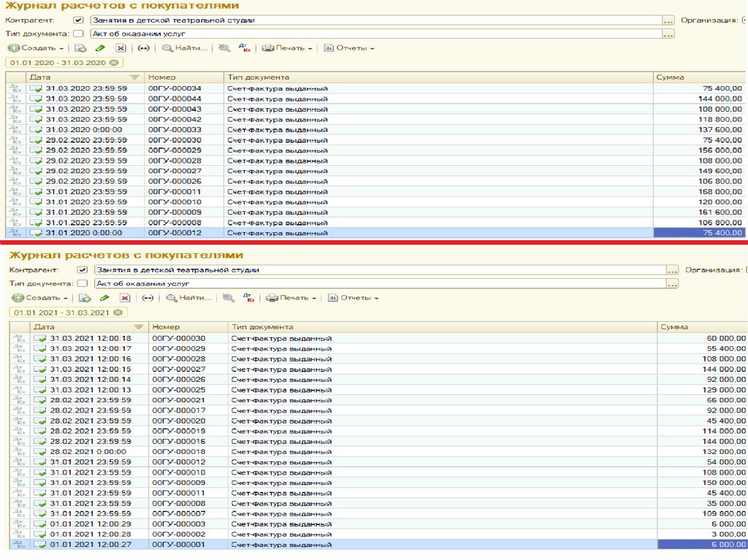Click the Акт об оказании услуг field in the 2021 journal
The width and height of the screenshot is (748, 560).
point(380,283)
